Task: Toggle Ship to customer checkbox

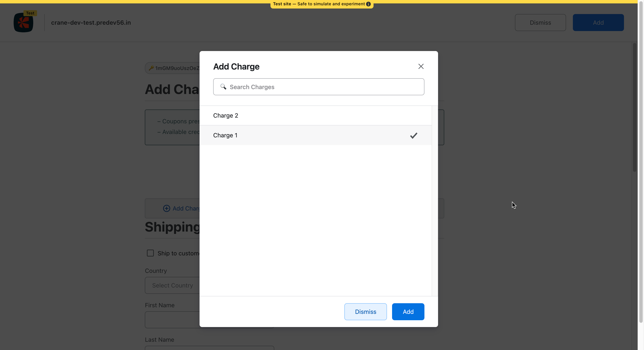Action: tap(150, 253)
